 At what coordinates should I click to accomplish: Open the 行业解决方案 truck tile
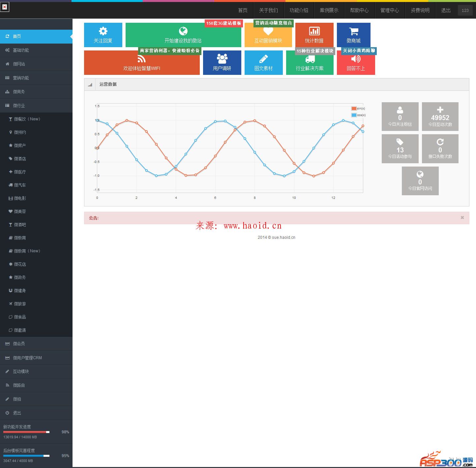coord(310,63)
